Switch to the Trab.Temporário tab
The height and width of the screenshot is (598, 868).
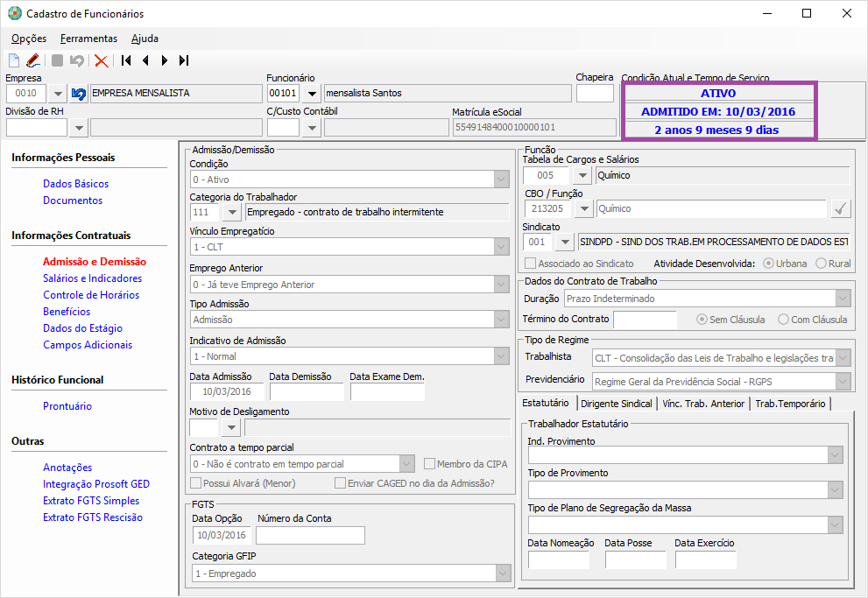point(790,404)
